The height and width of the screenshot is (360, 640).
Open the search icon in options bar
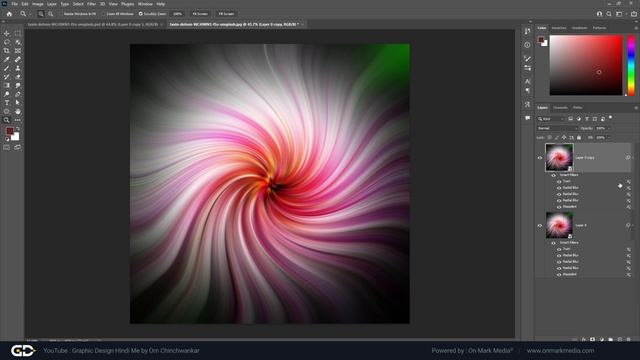click(x=609, y=14)
